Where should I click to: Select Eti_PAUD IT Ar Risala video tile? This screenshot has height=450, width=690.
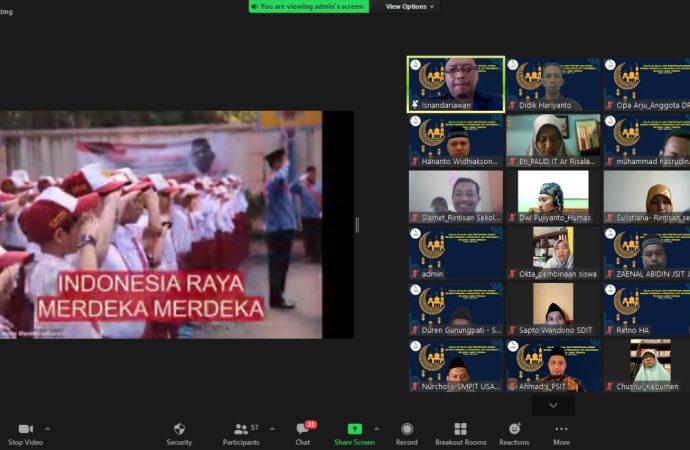click(553, 140)
